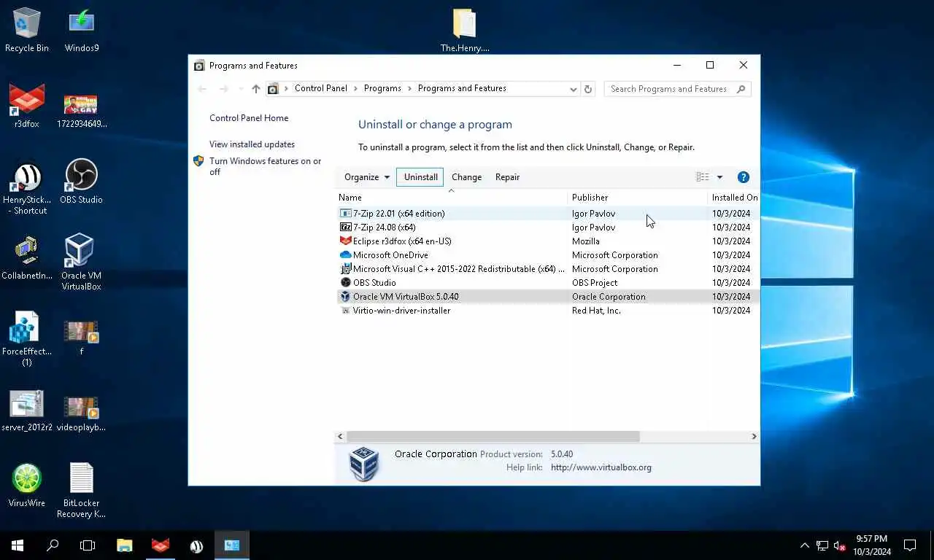The height and width of the screenshot is (560, 934).
Task: Click the Uninstall toolbar button
Action: tap(420, 177)
